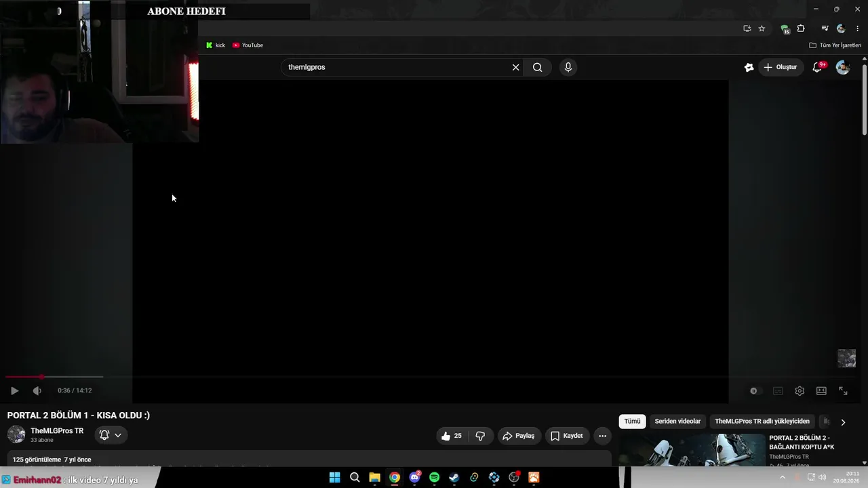Dislike the video with thumbs-down
The width and height of the screenshot is (868, 488).
480,436
